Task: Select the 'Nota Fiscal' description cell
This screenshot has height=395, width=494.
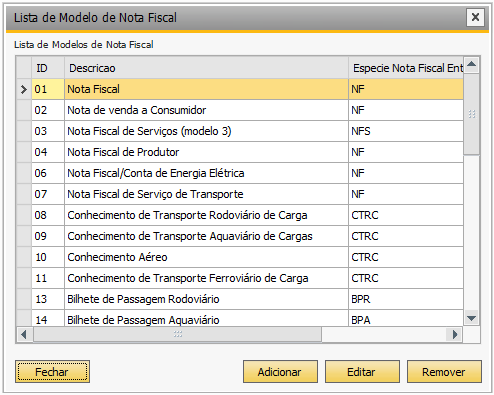Action: [206, 89]
